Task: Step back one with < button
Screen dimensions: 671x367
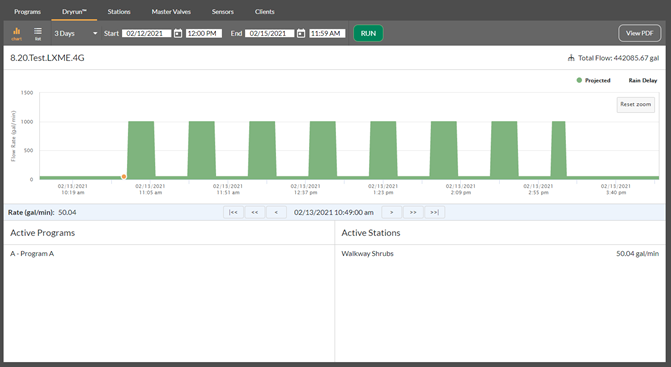Action: point(276,212)
